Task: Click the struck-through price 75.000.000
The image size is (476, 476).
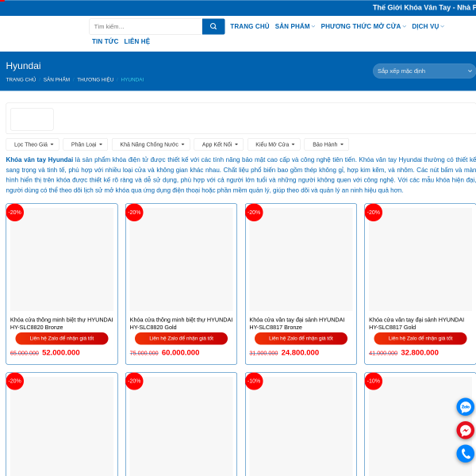Action: click(x=144, y=353)
